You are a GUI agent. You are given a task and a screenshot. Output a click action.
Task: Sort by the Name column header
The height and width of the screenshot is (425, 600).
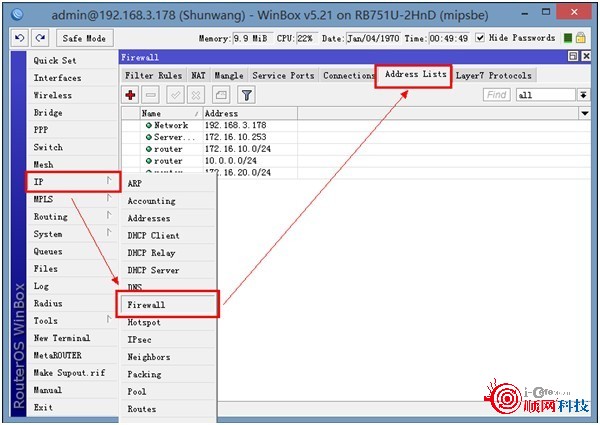[171, 113]
